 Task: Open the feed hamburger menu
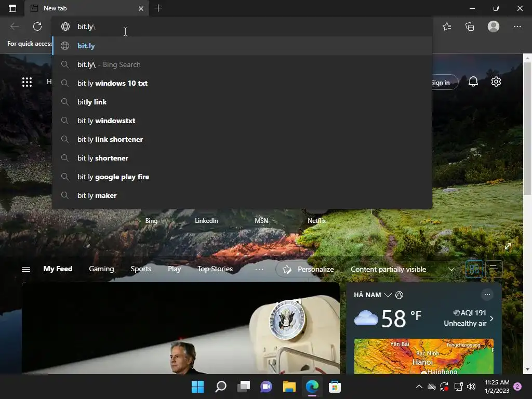tap(26, 269)
